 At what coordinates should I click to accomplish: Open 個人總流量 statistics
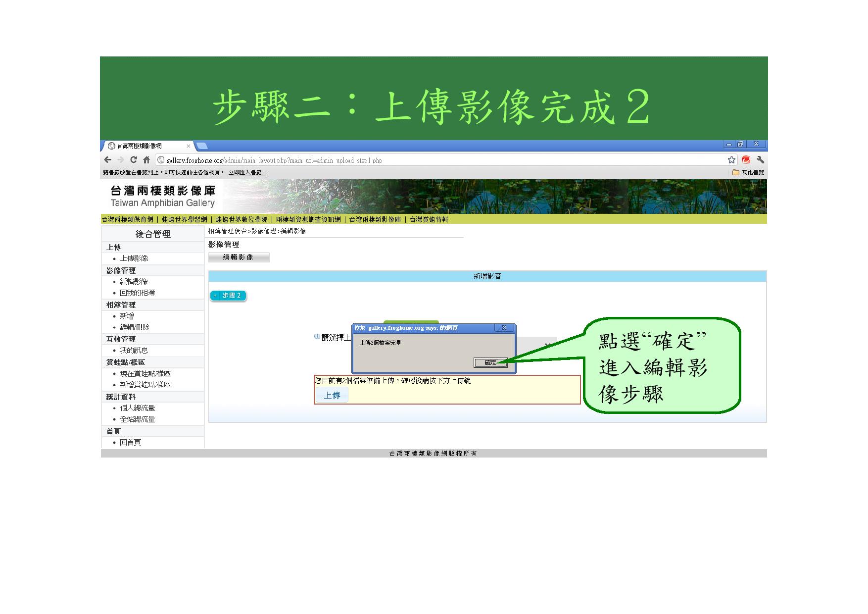(x=138, y=408)
